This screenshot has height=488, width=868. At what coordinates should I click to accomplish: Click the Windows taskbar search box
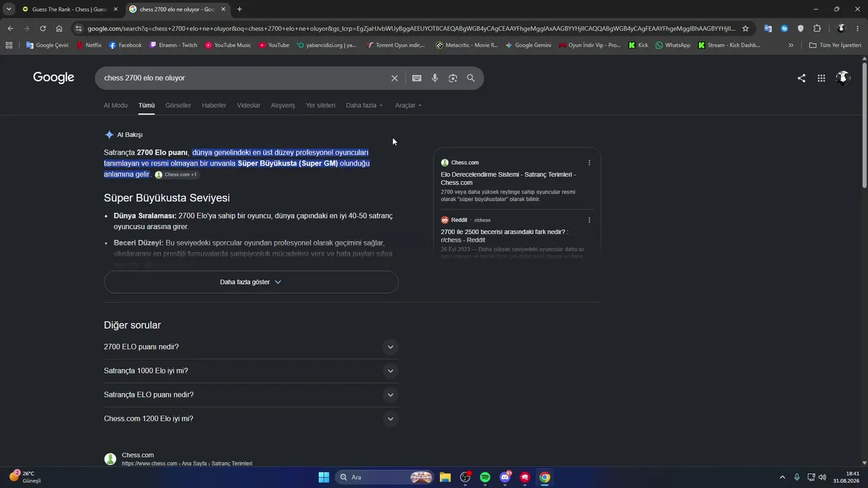point(385,477)
